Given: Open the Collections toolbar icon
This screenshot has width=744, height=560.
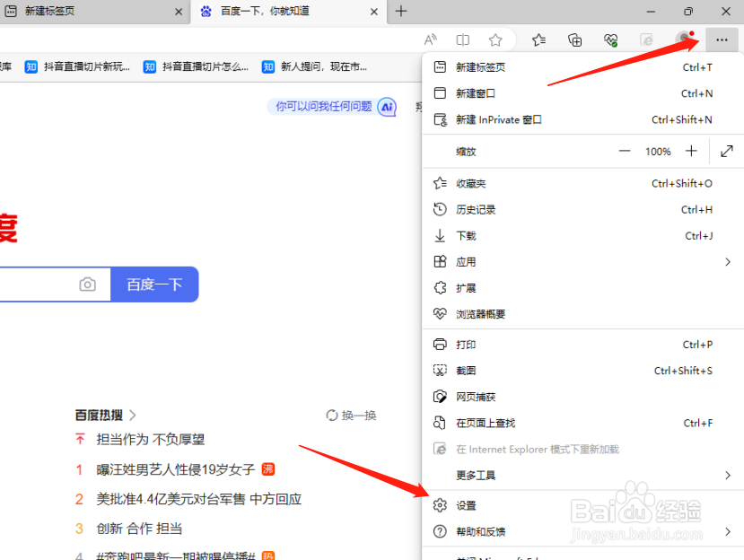Looking at the screenshot, I should click(x=574, y=39).
